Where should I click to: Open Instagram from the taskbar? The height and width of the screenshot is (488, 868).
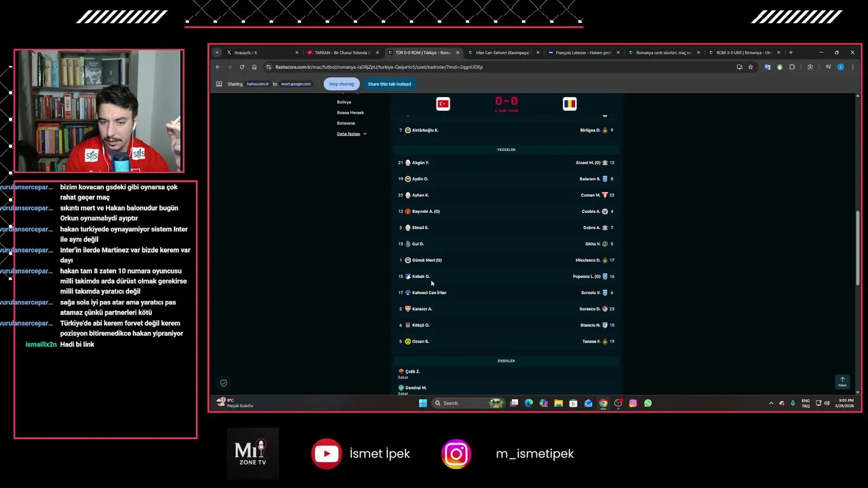[x=633, y=403]
